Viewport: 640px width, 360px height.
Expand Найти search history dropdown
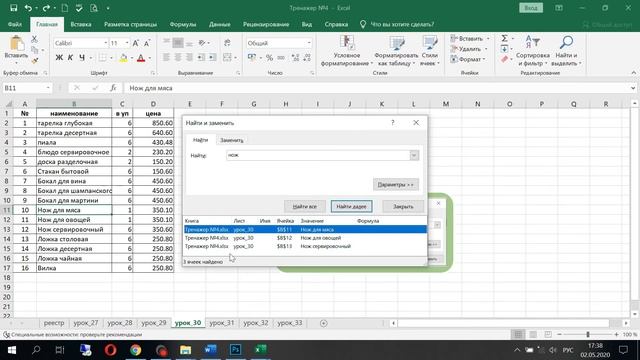tap(414, 155)
